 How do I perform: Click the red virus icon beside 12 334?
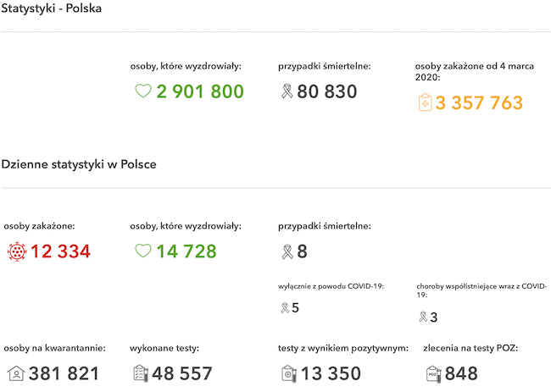click(x=16, y=251)
